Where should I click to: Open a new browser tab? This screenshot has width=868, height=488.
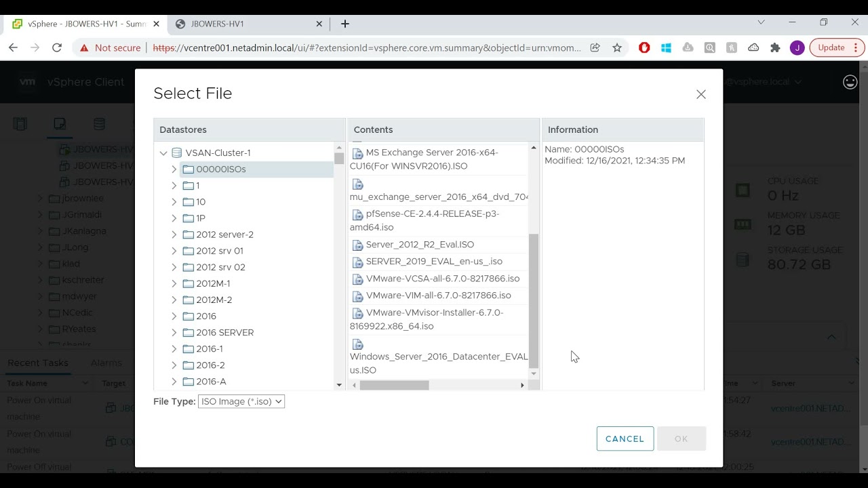pyautogui.click(x=345, y=24)
